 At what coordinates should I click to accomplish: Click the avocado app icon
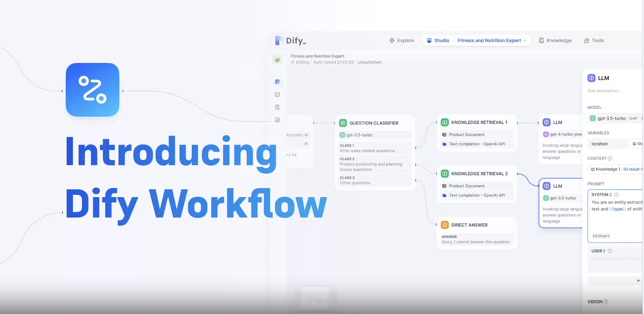(x=277, y=59)
